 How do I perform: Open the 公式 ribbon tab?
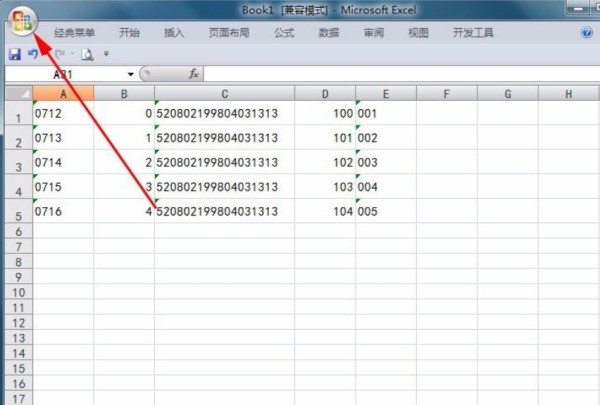pyautogui.click(x=284, y=33)
